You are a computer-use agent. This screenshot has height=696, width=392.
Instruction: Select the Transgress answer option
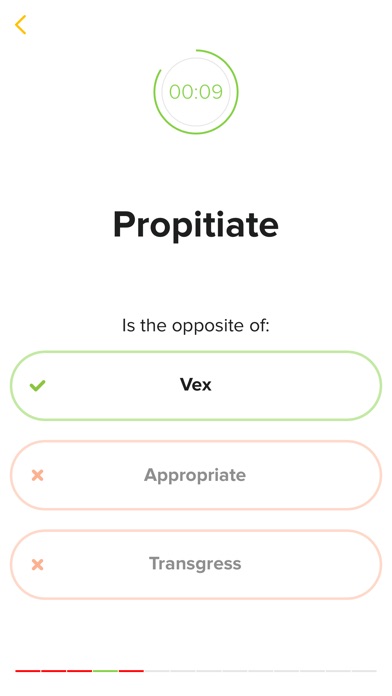pos(196,565)
